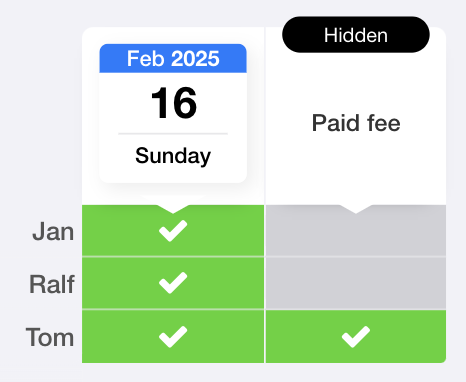Select the date number 16
466x382 pixels.
point(174,103)
